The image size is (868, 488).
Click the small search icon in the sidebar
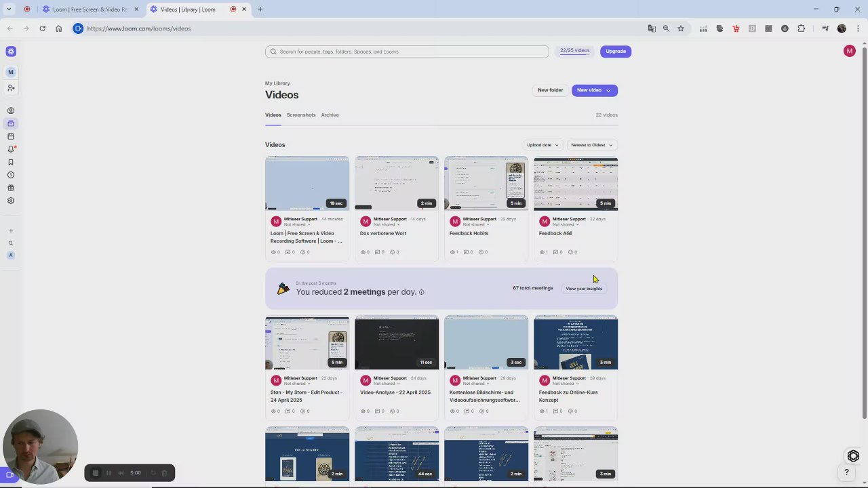[x=11, y=243]
